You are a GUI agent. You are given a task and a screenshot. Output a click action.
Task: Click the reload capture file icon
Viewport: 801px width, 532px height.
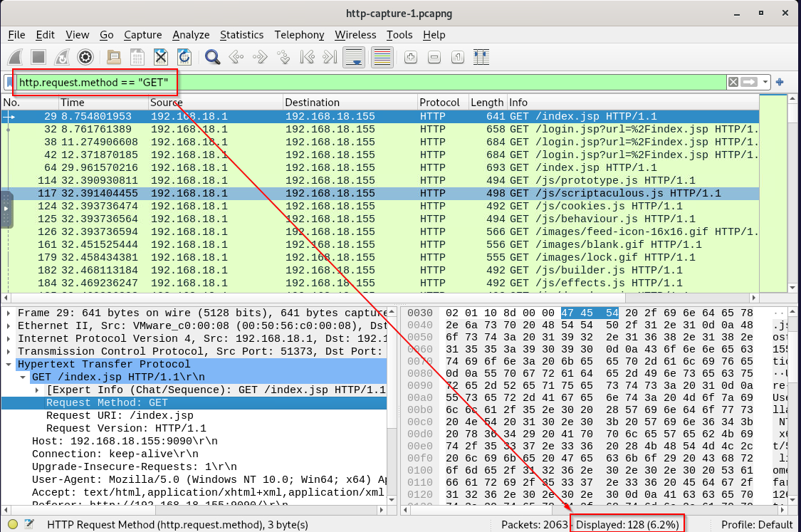coord(184,57)
